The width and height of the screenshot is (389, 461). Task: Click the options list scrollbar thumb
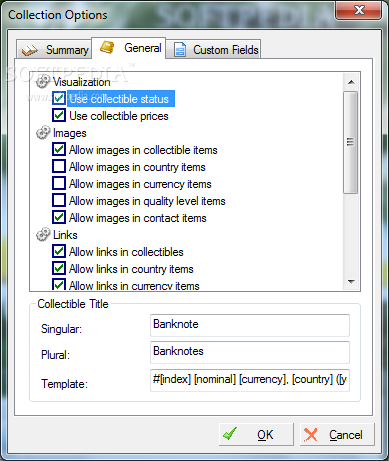[351, 142]
